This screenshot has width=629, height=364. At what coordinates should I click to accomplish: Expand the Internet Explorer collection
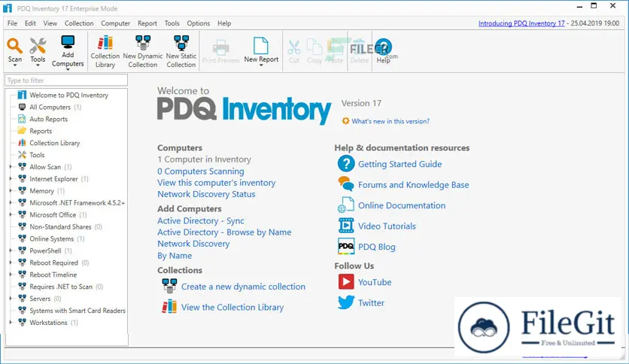pyautogui.click(x=11, y=179)
